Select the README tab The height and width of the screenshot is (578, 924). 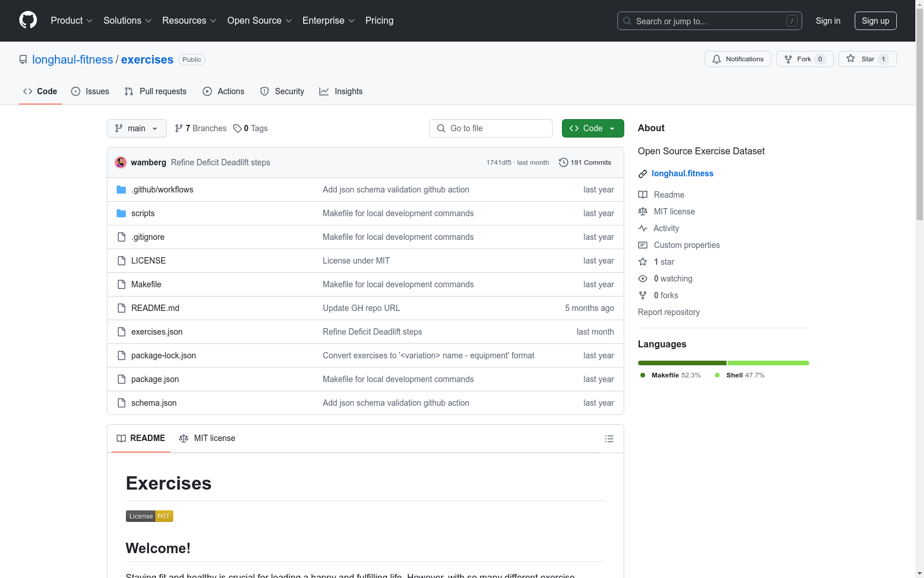pos(141,438)
